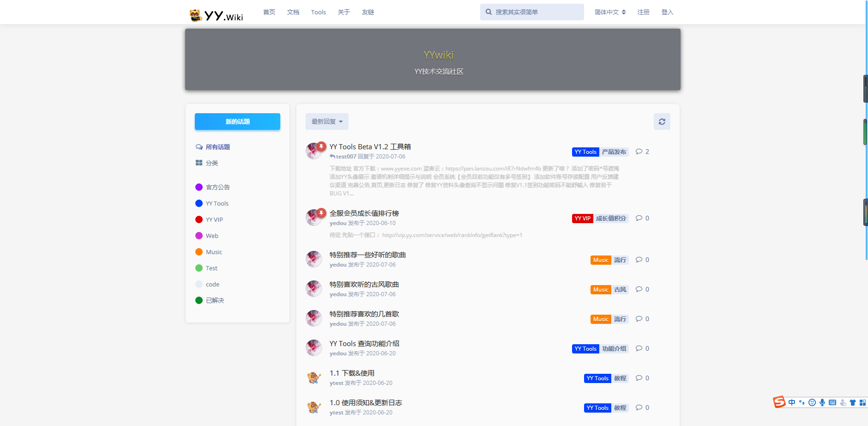
Task: Open the IME toolbox grid icon
Action: click(x=862, y=402)
